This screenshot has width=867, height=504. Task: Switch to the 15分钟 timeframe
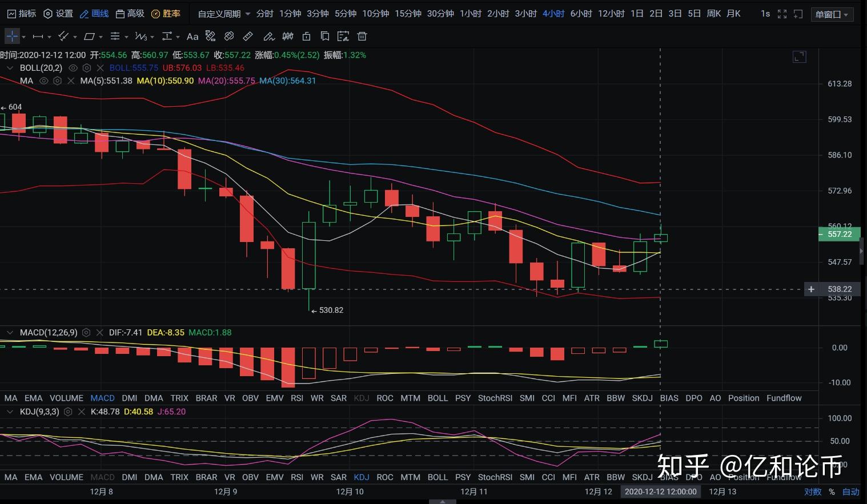point(408,14)
